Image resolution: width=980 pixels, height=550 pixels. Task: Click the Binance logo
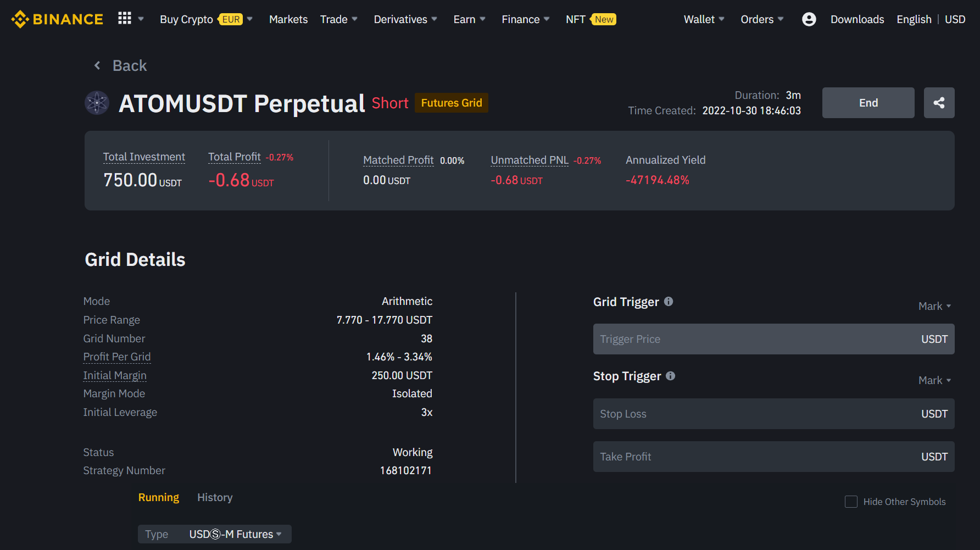(57, 19)
